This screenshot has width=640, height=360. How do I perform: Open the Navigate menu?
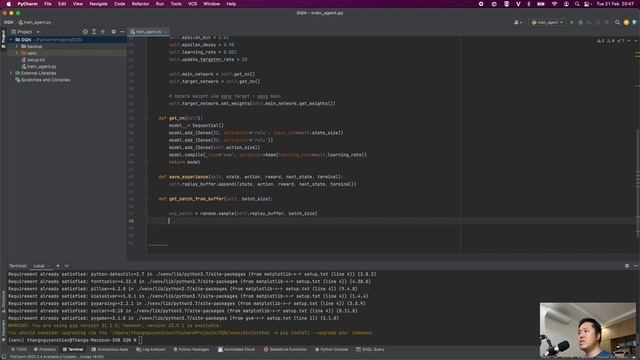coord(98,4)
